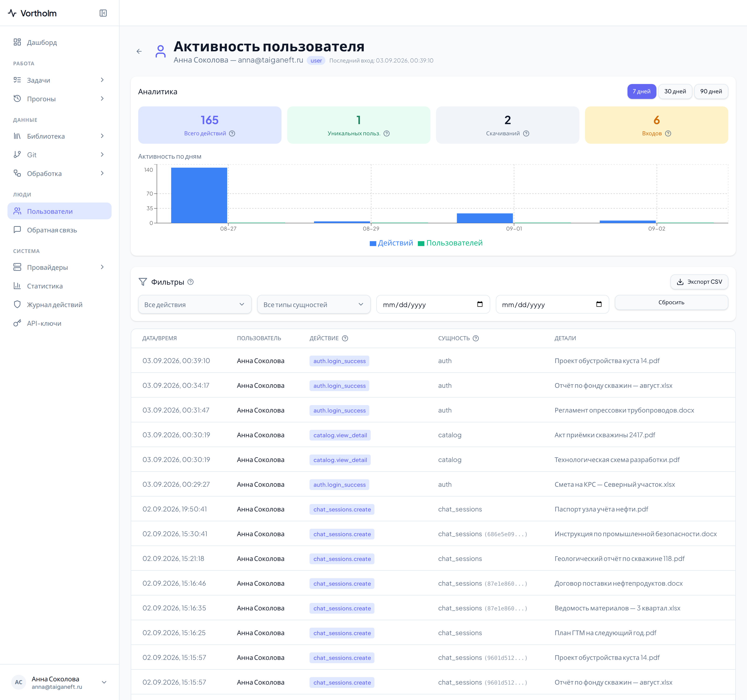Click the Задачи list icon
This screenshot has width=747, height=700.
pos(17,80)
